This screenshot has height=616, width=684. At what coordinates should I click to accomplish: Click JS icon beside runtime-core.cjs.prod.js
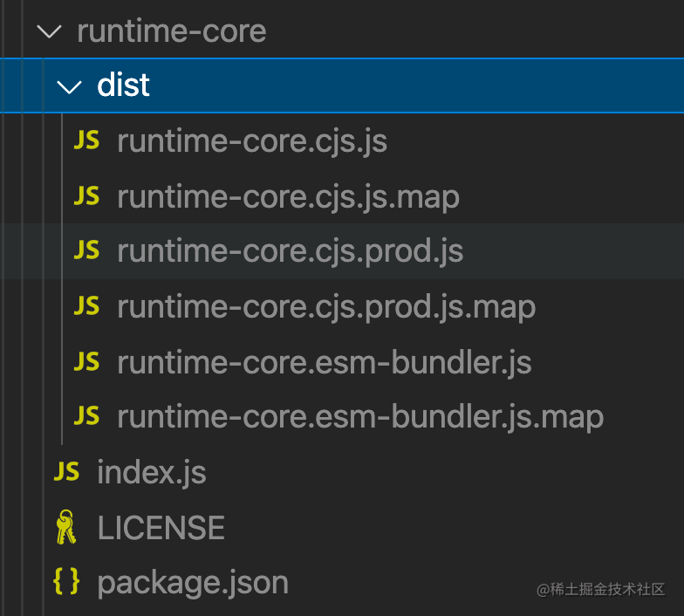86,251
